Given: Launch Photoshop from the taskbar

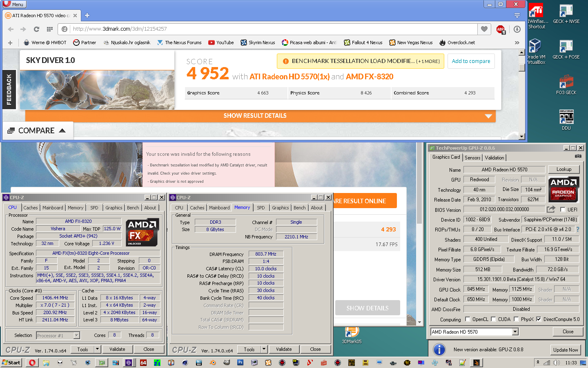Looking at the screenshot, I should pyautogui.click(x=240, y=362).
